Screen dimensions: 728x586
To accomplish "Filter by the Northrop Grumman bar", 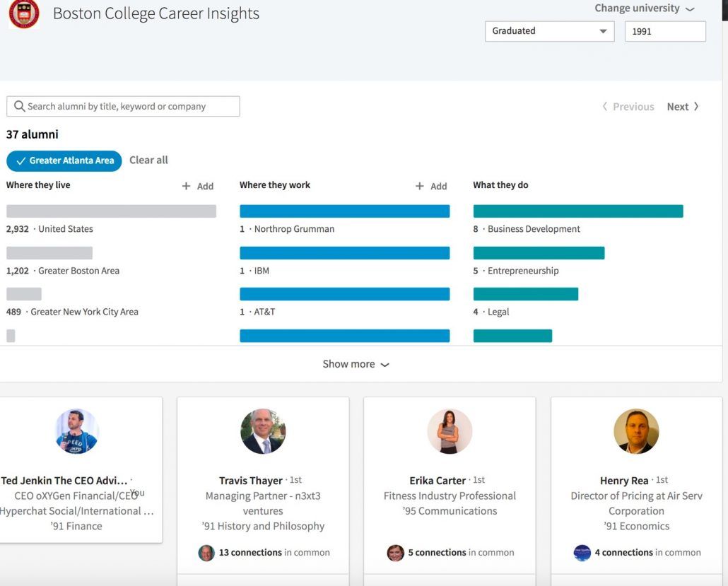I will click(x=344, y=211).
